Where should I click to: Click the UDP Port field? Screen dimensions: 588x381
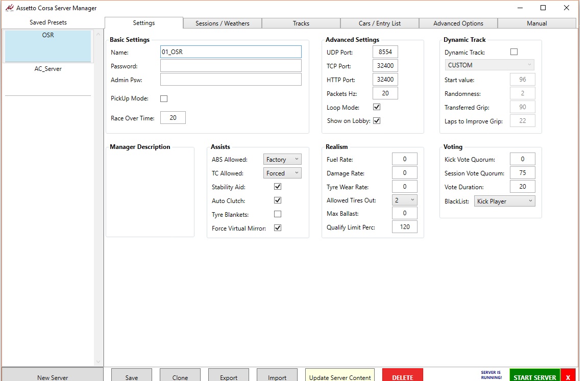tap(385, 52)
